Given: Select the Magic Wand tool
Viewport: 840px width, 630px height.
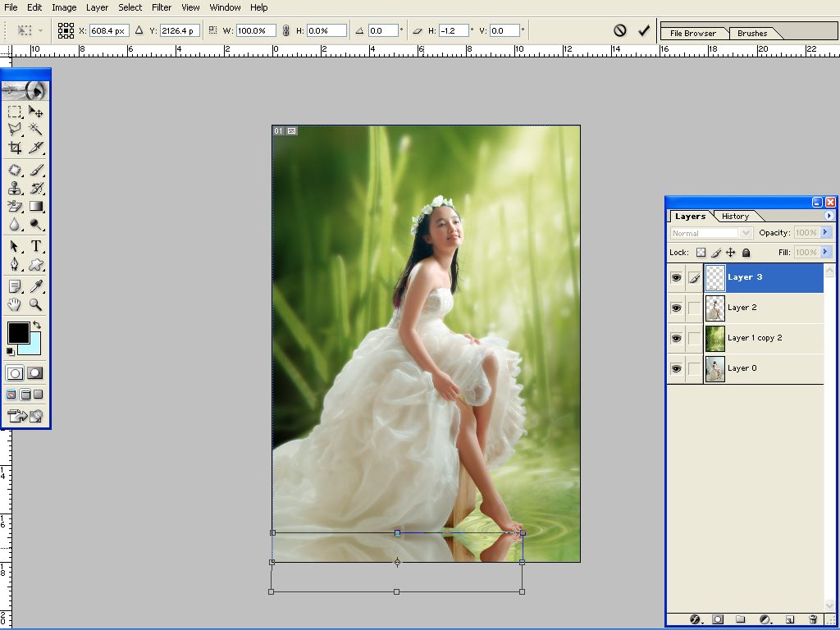Looking at the screenshot, I should click(36, 130).
